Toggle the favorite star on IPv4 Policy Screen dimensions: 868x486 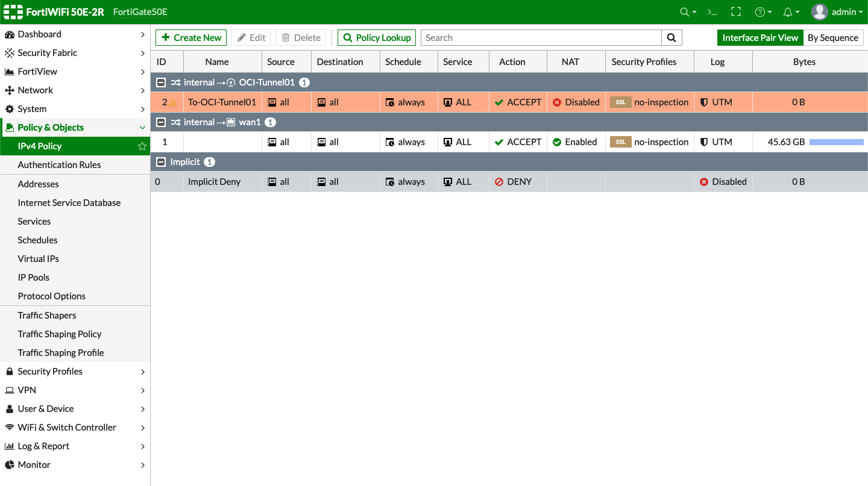142,146
